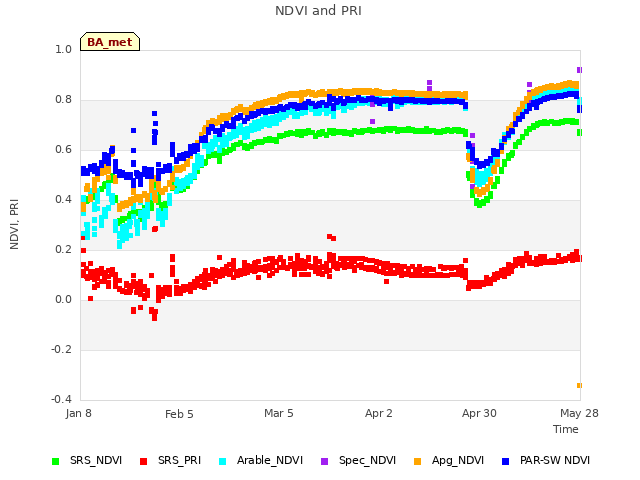Click the Arable_NDVI cyan legend swatch
This screenshot has width=640, height=480.
coord(222,461)
